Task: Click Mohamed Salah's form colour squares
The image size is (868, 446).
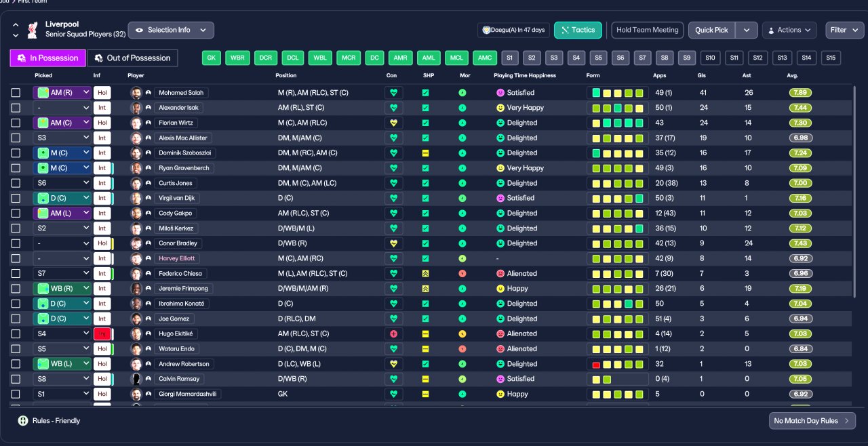Action: click(617, 93)
